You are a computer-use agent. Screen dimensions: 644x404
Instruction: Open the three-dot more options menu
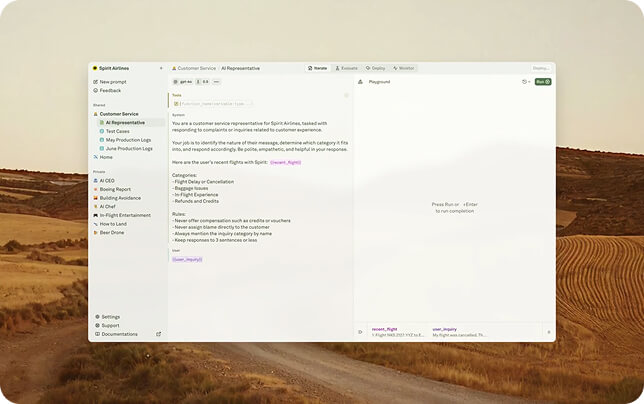216,82
